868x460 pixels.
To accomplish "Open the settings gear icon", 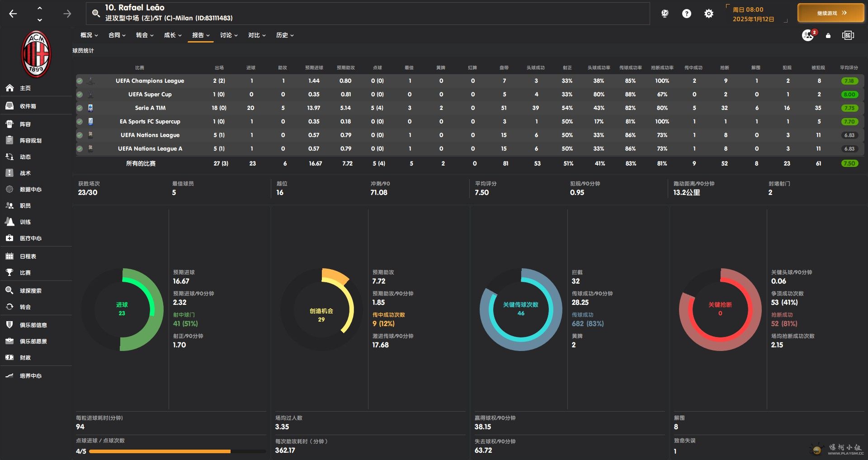I will (709, 14).
